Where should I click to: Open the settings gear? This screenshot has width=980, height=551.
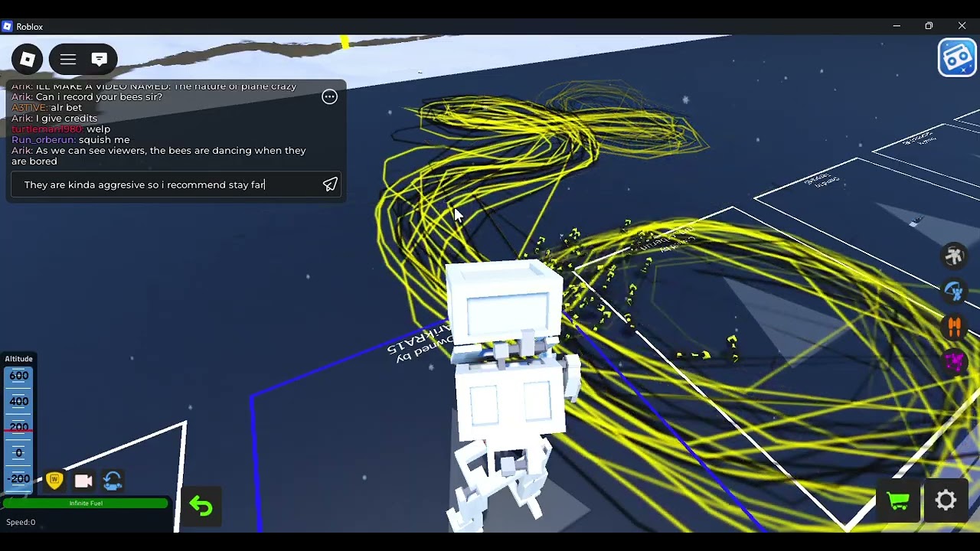coord(946,500)
